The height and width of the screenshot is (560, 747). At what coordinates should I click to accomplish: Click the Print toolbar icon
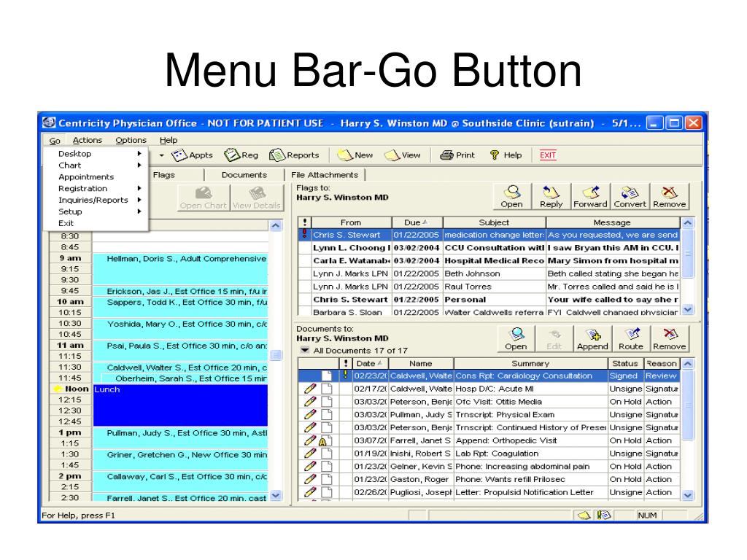coord(457,155)
